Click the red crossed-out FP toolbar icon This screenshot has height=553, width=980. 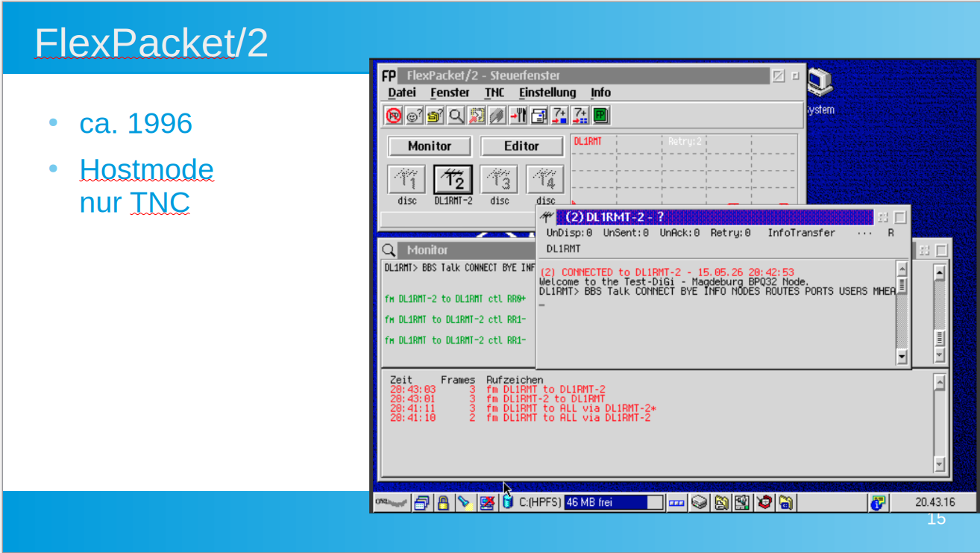tap(394, 115)
